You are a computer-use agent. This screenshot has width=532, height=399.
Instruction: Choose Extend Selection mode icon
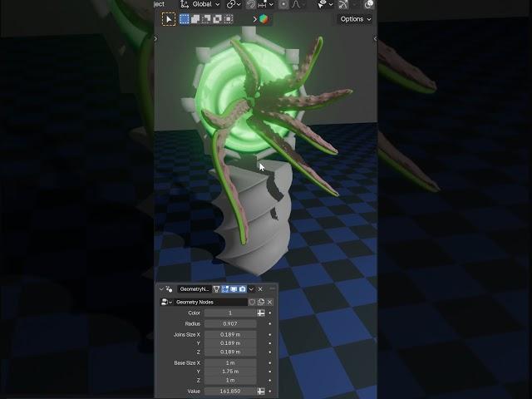coord(195,19)
